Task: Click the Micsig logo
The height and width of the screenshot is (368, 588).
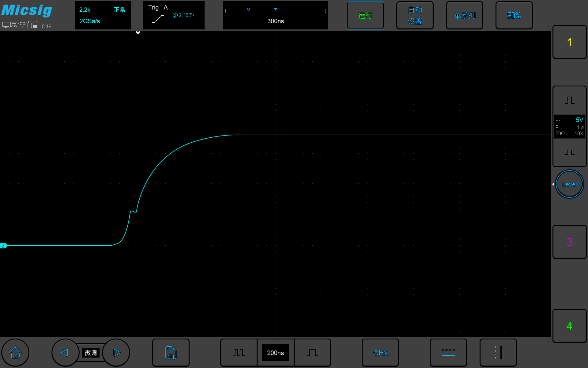Action: (27, 10)
